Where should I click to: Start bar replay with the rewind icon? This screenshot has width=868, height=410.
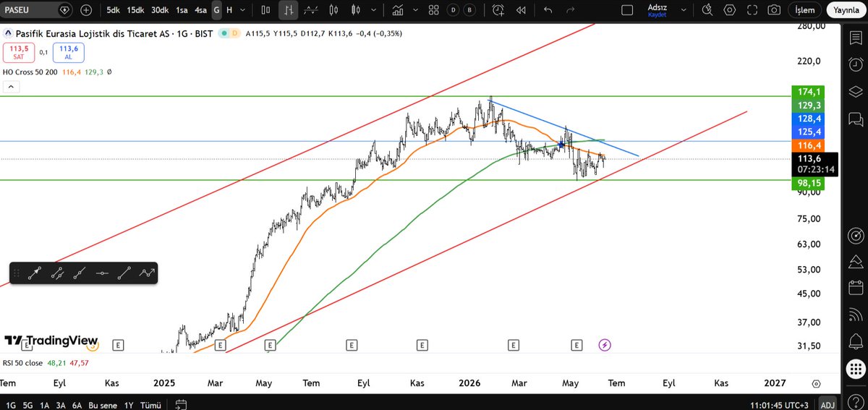click(520, 10)
